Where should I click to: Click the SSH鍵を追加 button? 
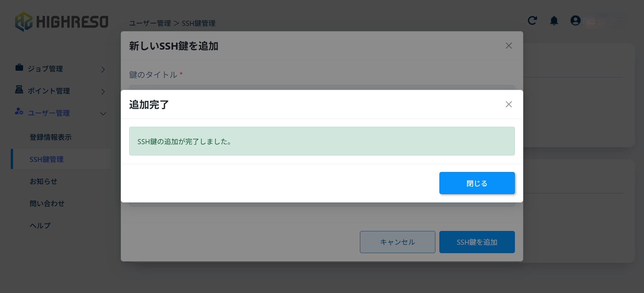(x=477, y=242)
